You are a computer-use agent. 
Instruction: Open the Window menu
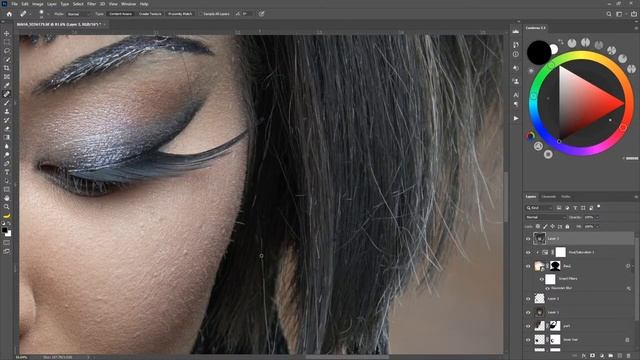129,4
